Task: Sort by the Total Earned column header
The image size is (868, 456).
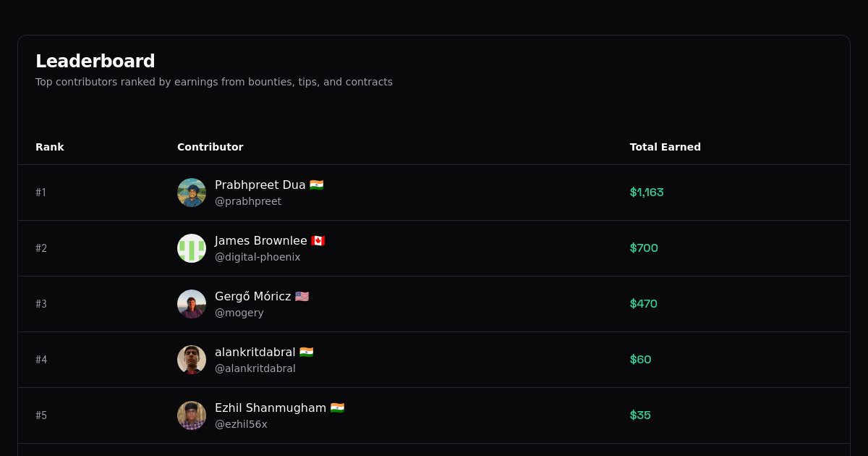Action: pos(665,147)
